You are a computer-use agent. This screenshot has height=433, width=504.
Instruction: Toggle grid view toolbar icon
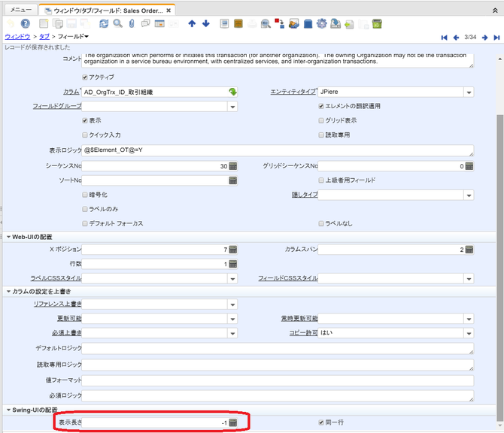pos(159,23)
